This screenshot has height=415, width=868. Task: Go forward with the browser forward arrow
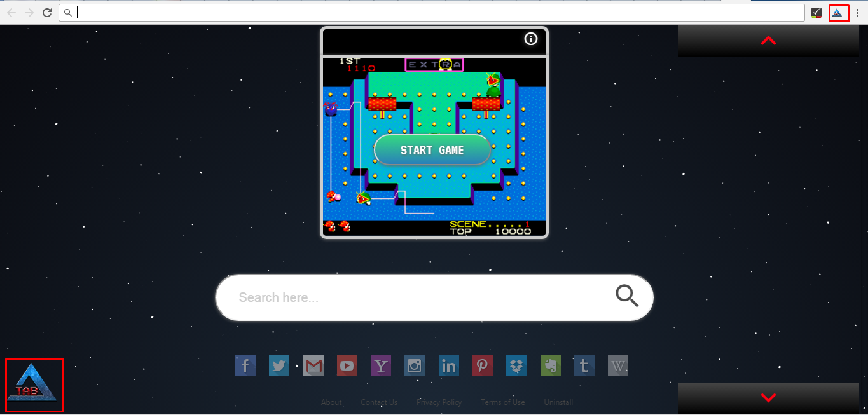click(x=29, y=13)
